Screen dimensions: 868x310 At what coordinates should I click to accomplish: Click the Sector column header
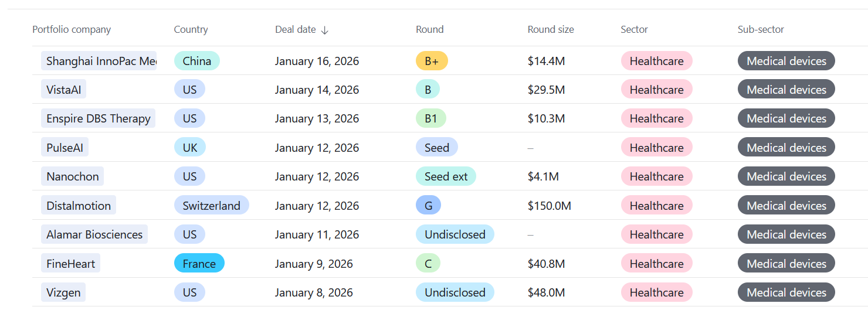click(x=634, y=29)
